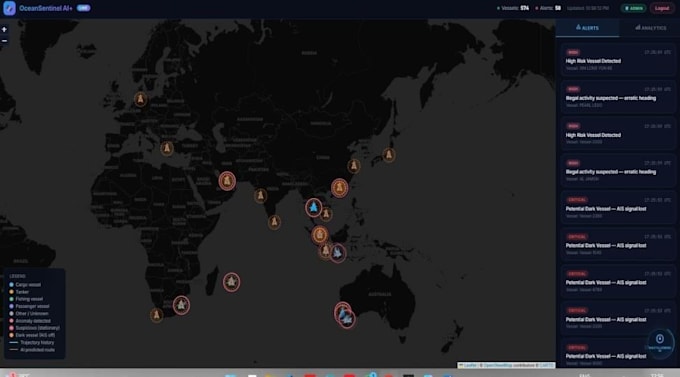
Task: Click the Alerts count in header
Action: coord(548,8)
